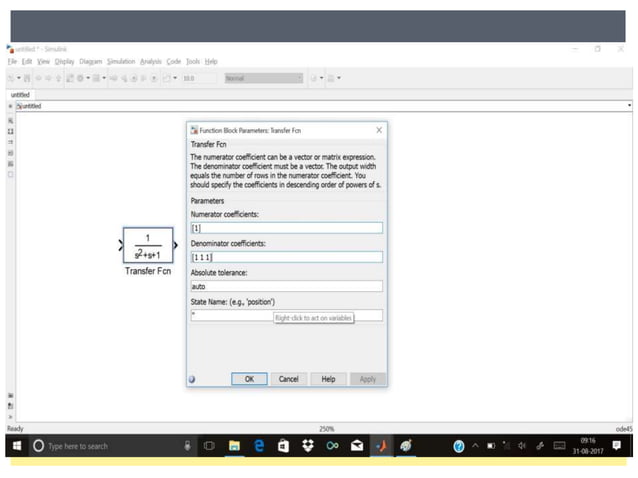Viewport: 638px width, 478px height.
Task: Open the File menu
Action: tap(12, 61)
